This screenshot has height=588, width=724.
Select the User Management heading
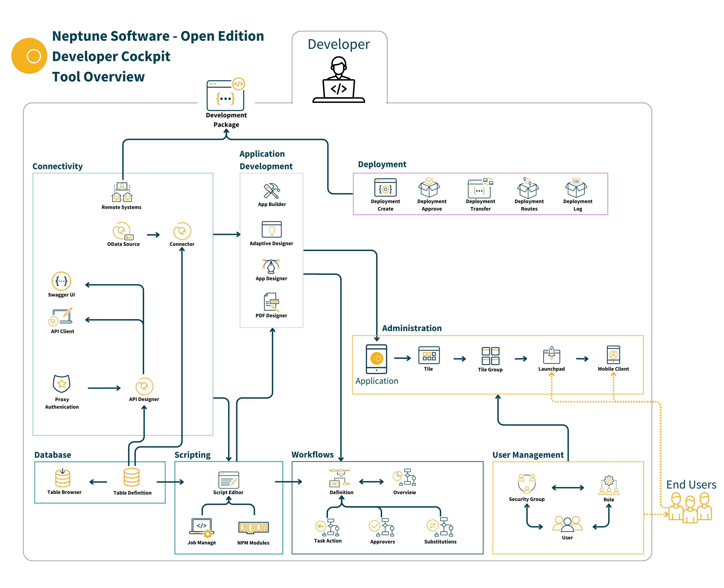(x=528, y=455)
